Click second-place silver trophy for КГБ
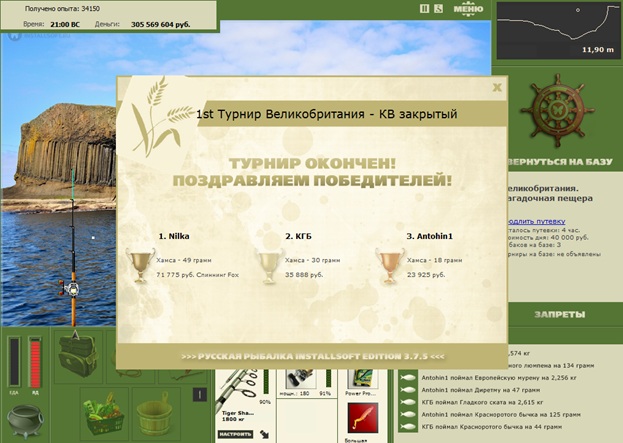The width and height of the screenshot is (623, 443). pyautogui.click(x=270, y=266)
